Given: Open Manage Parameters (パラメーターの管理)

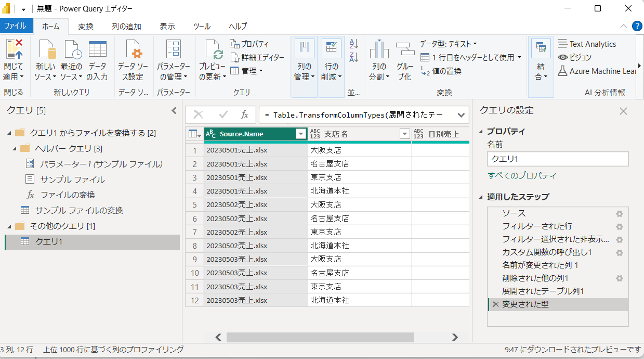Looking at the screenshot, I should [x=174, y=60].
